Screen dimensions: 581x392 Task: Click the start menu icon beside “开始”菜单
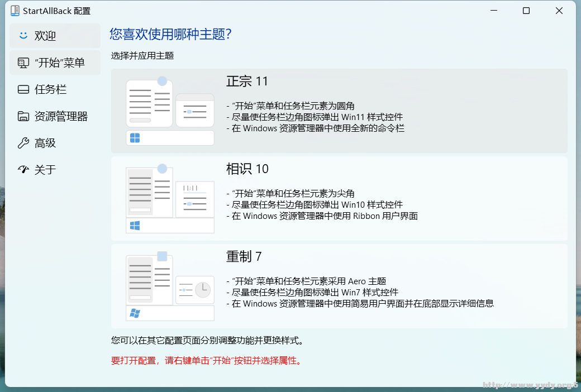(23, 63)
